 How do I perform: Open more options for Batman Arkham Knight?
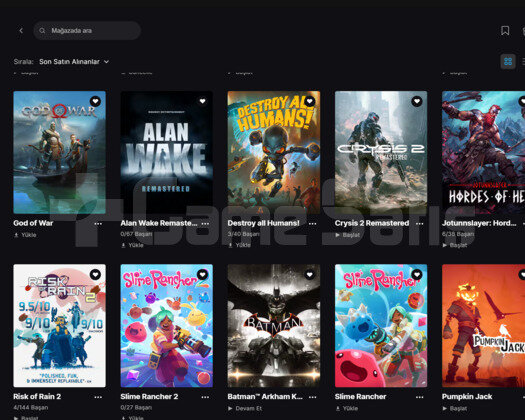312,397
